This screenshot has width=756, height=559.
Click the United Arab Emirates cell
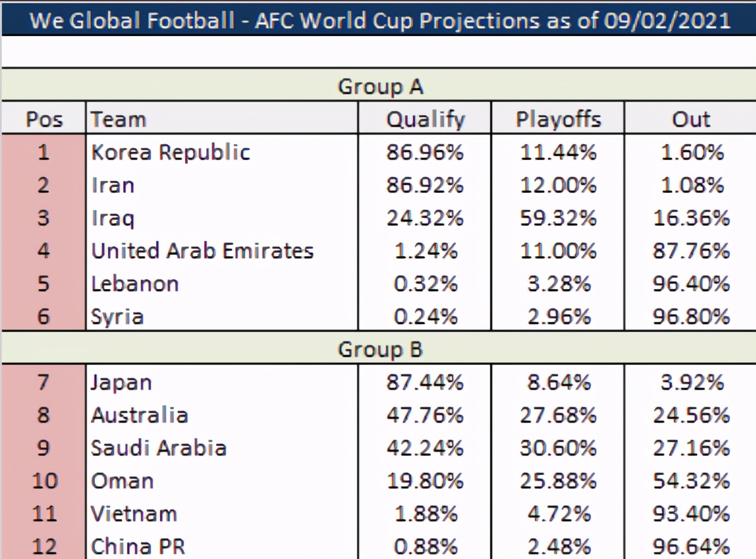tap(202, 251)
